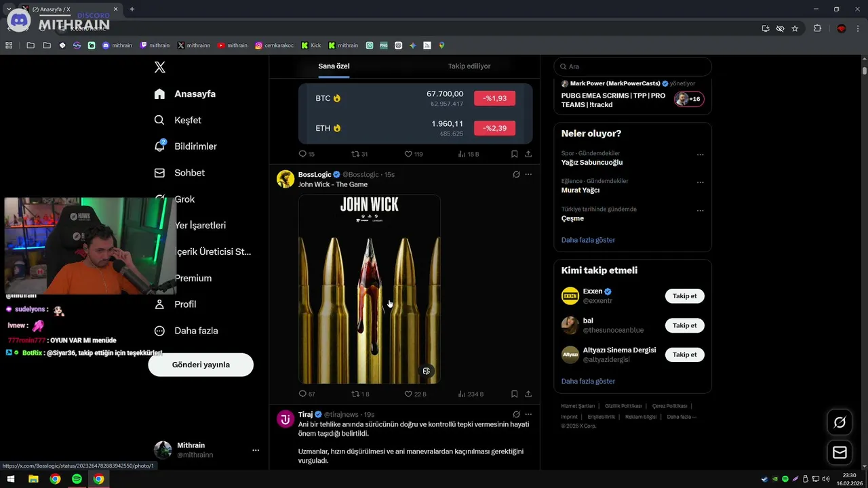Viewport: 868px width, 488px height.
Task: Repost the BTC ETH prices post
Action: [359, 154]
